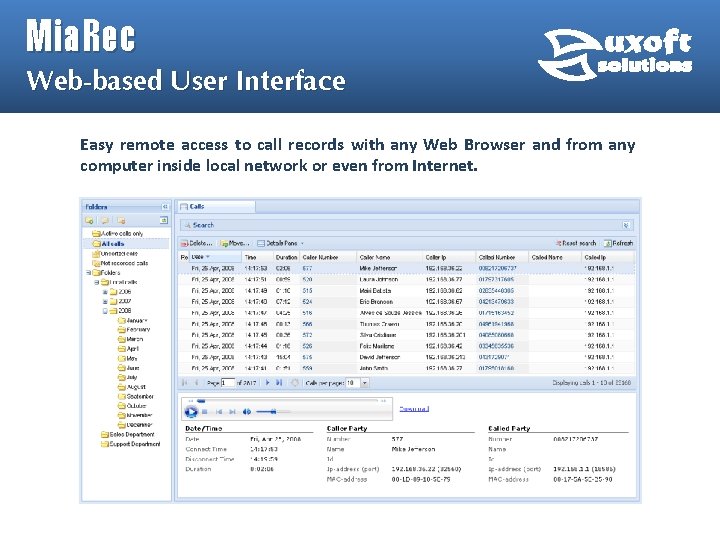Expand the 2006 folder node
The width and height of the screenshot is (720, 540).
(105, 292)
